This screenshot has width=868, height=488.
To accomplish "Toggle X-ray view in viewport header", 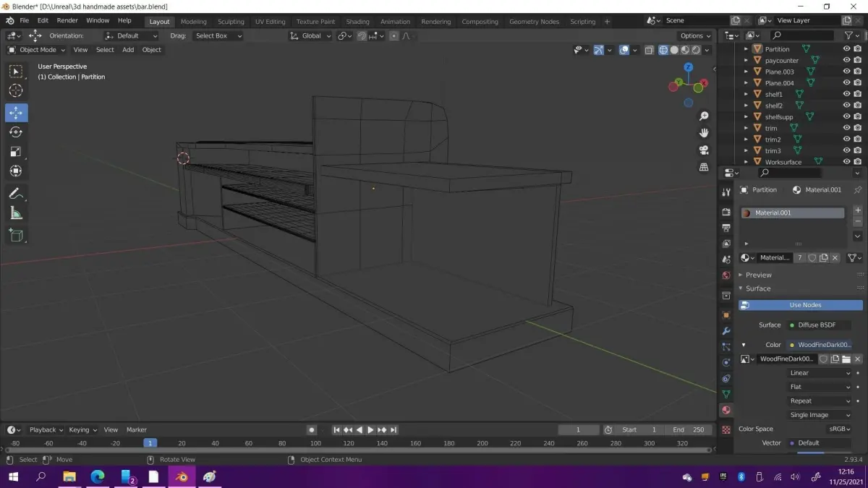I will [649, 50].
